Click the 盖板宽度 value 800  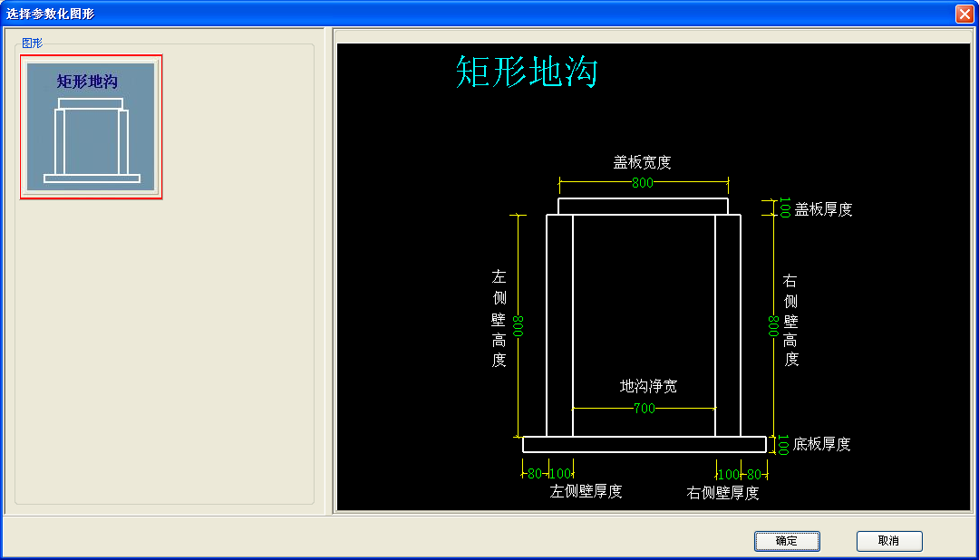click(x=643, y=183)
